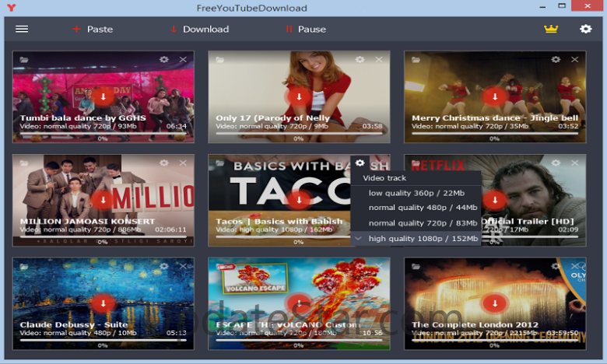Open folder for Tumbi bala dance video

24,60
